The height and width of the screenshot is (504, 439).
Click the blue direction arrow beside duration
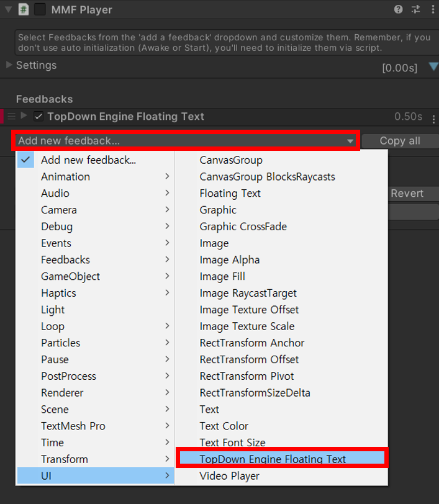[x=433, y=66]
